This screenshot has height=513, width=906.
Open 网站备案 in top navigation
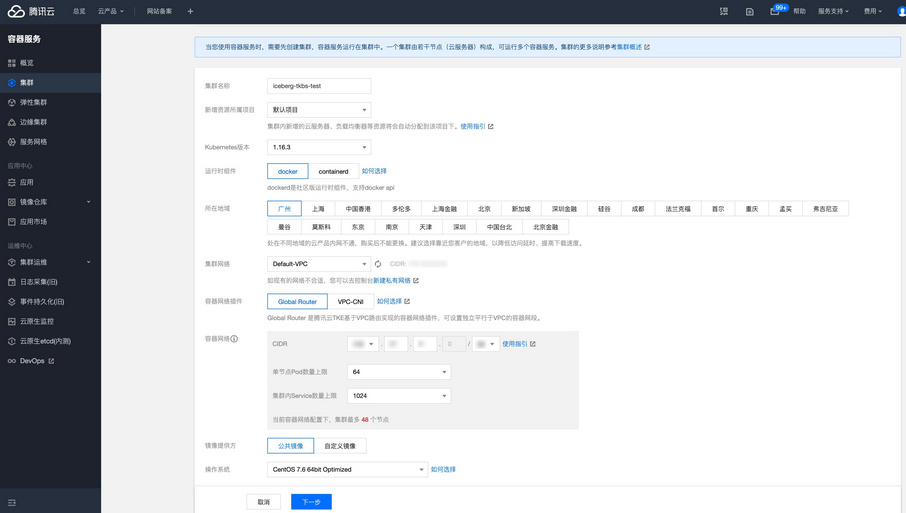click(x=159, y=11)
